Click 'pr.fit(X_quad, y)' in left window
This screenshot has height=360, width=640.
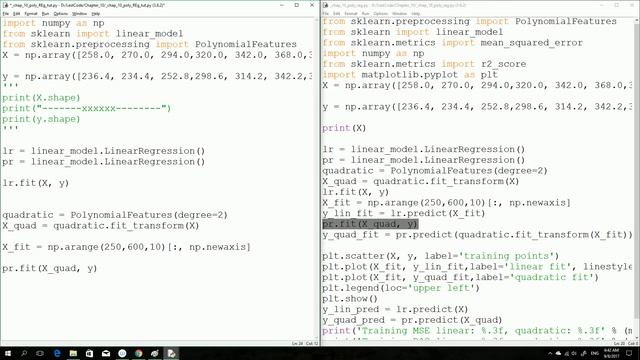tap(49, 269)
